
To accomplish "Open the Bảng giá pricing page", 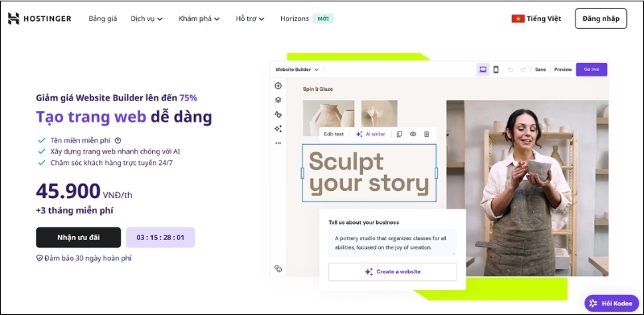I will tap(103, 19).
